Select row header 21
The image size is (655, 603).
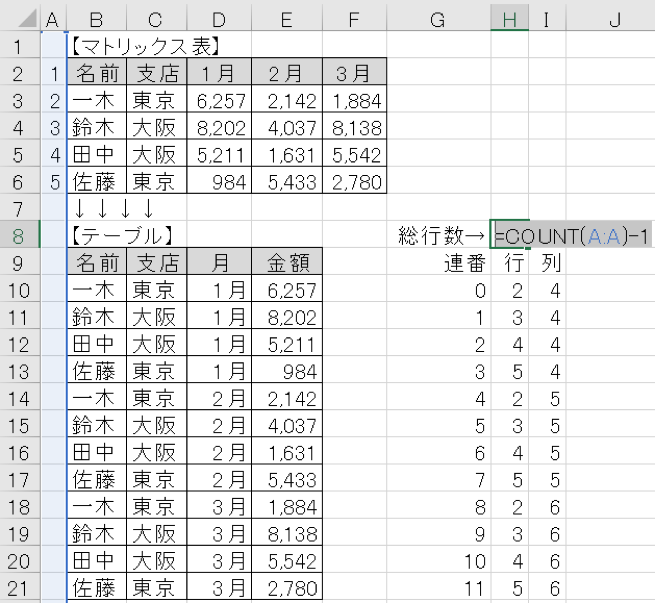point(20,588)
